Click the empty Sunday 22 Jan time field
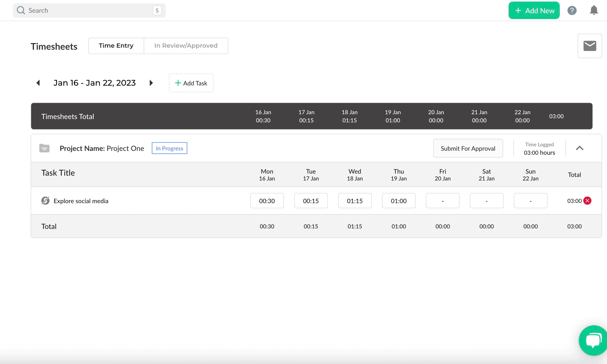Screen dimensions: 607x364 [x=530, y=201]
